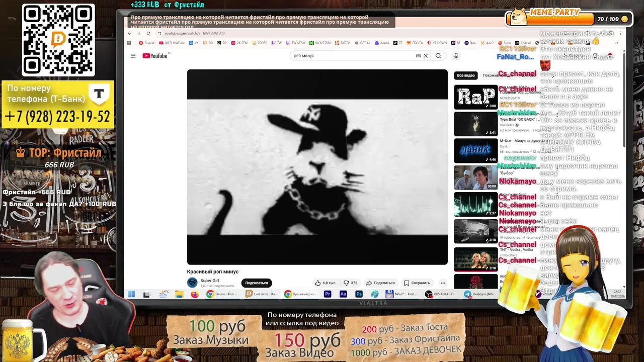Select the Все видео filter chip
The height and width of the screenshot is (362, 644).
pyautogui.click(x=466, y=75)
